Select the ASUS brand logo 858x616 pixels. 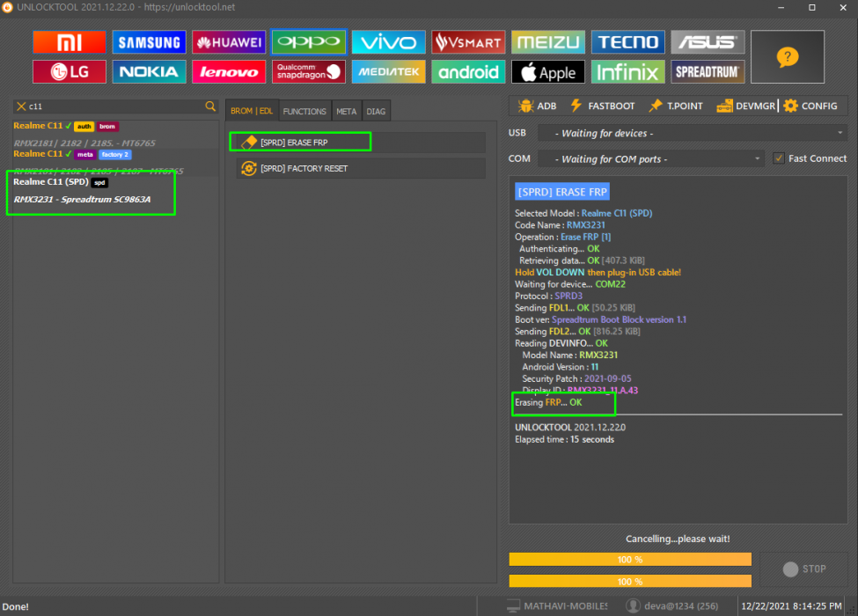tap(708, 42)
